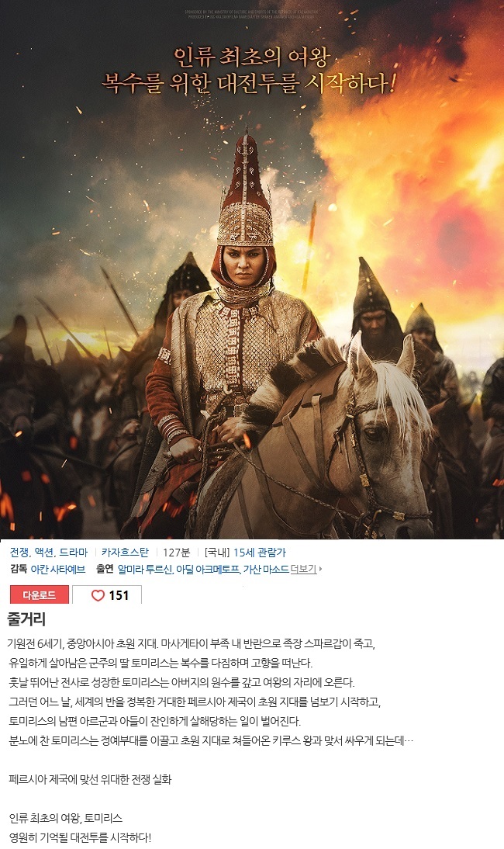This screenshot has width=504, height=849.
Task: Open director 아칸 사타예브 link
Action: pos(58,569)
